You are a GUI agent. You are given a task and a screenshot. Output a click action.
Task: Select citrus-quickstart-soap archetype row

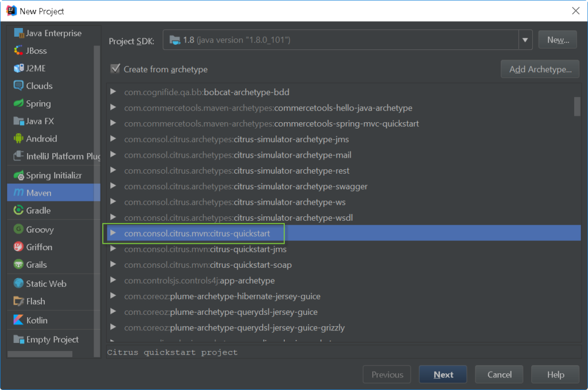[x=343, y=265]
